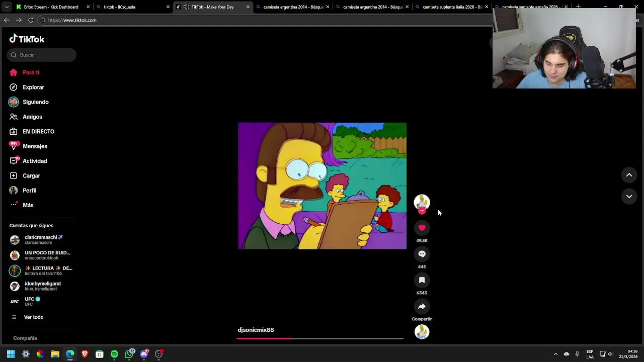Close the TikTok - Make Your Day tab

[248, 7]
